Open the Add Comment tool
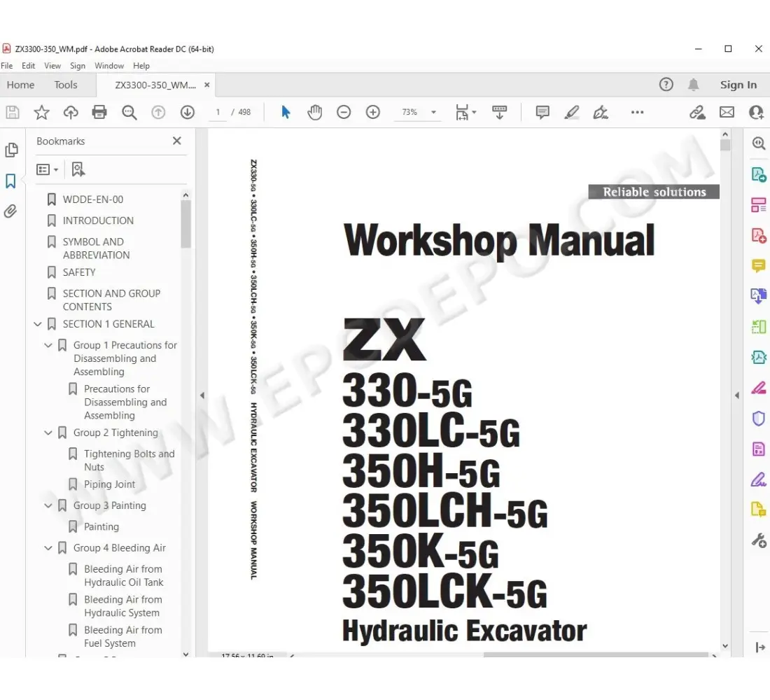The width and height of the screenshot is (770, 700). point(542,112)
